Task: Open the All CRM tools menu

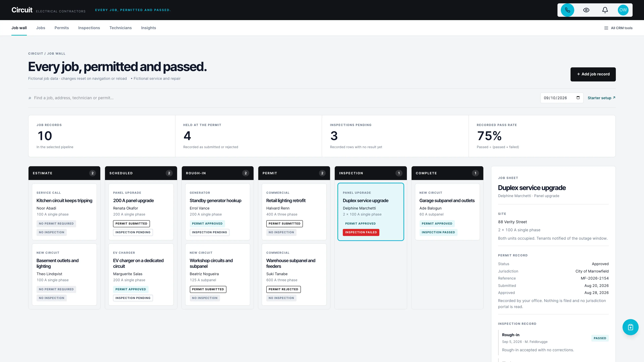Action: pyautogui.click(x=618, y=28)
